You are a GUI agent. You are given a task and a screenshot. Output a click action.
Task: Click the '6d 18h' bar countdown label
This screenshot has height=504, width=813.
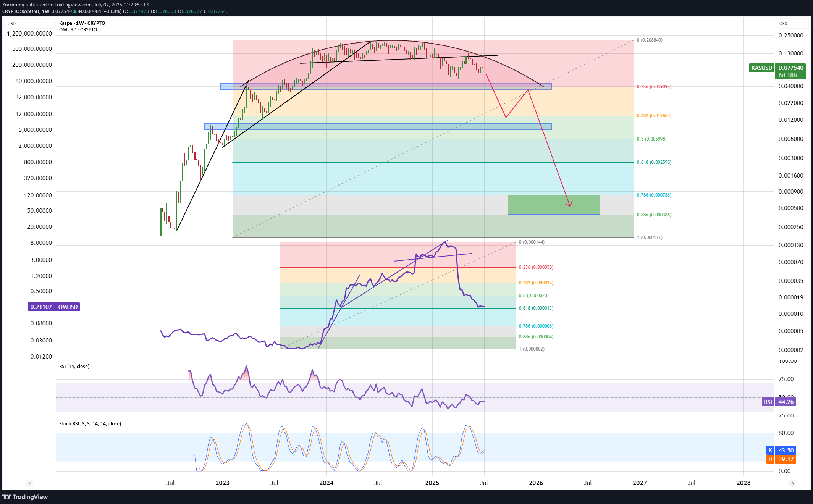click(787, 75)
